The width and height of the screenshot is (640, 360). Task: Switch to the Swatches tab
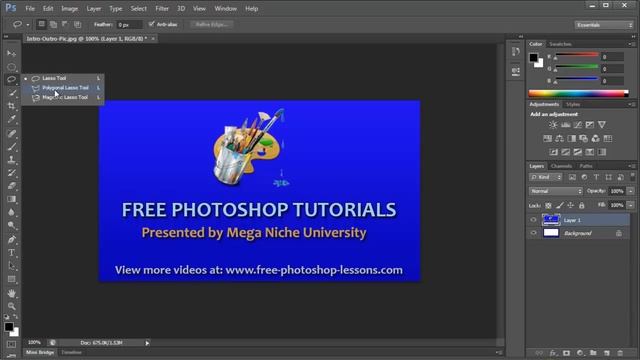(560, 44)
